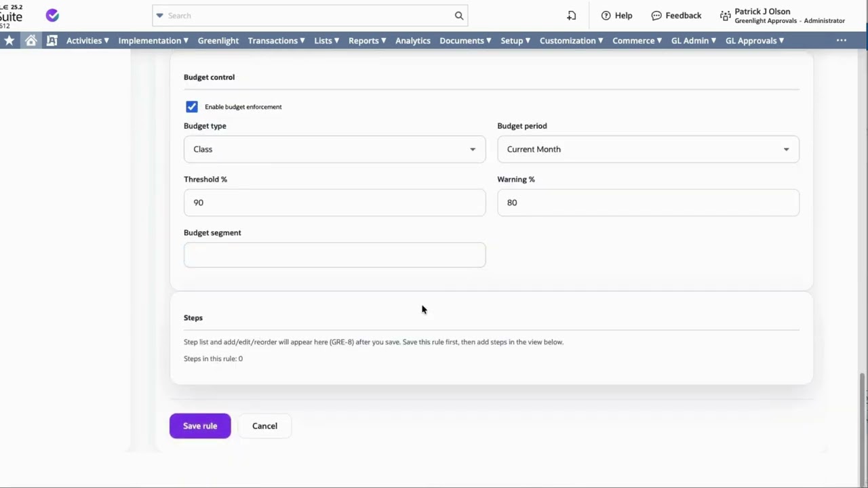Uncheck Enable budget enforcement
This screenshot has width=868, height=488.
coord(192,106)
